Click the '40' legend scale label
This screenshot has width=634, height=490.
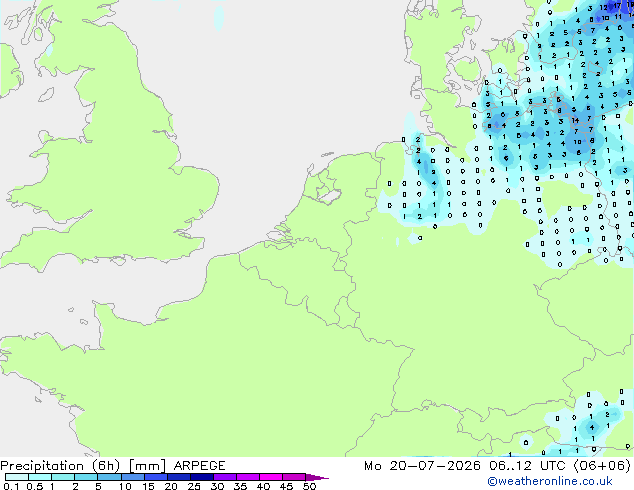263,486
